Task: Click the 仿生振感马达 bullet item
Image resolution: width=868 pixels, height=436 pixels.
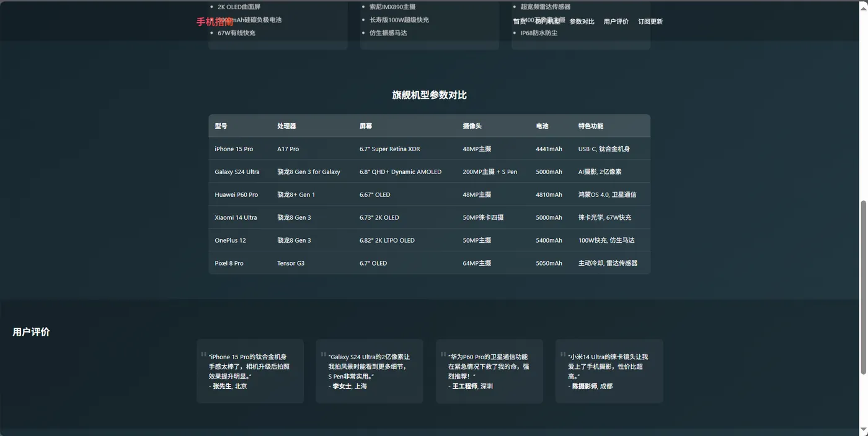Action: tap(388, 33)
